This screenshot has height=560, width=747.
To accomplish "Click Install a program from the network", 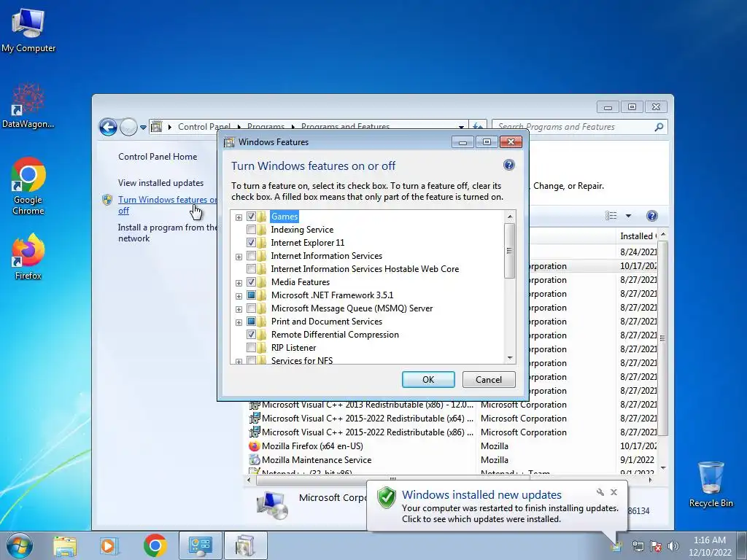I will coord(167,233).
